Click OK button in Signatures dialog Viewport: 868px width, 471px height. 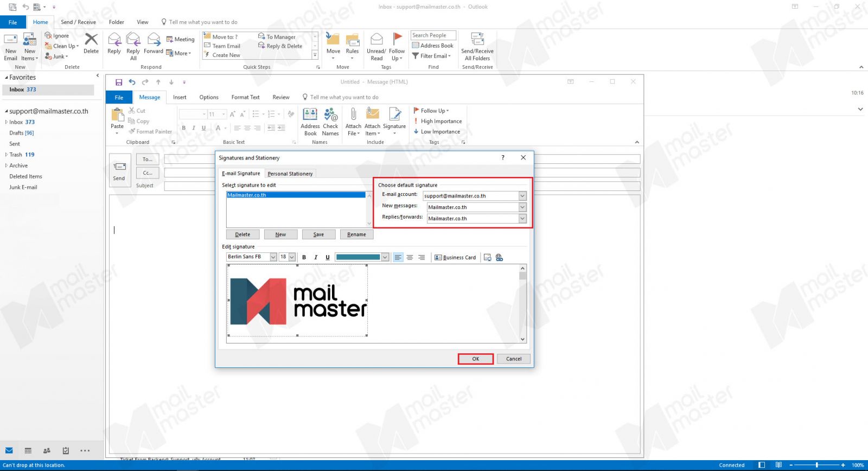pos(476,359)
